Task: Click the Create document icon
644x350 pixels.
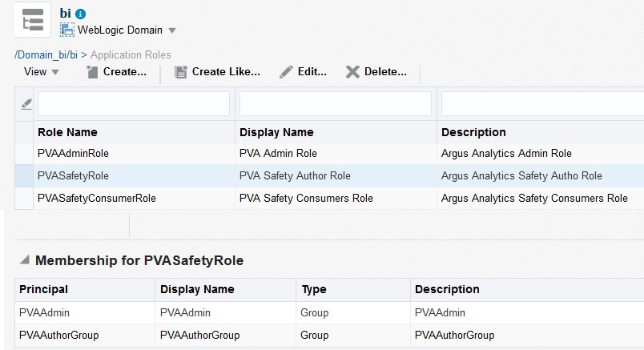Action: click(92, 72)
